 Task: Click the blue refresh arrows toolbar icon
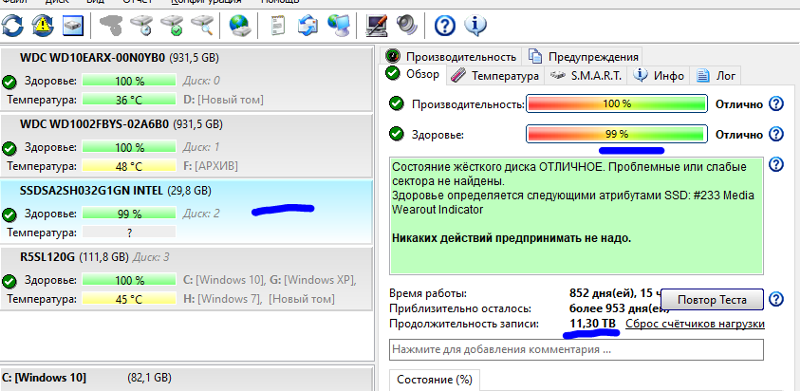[13, 25]
